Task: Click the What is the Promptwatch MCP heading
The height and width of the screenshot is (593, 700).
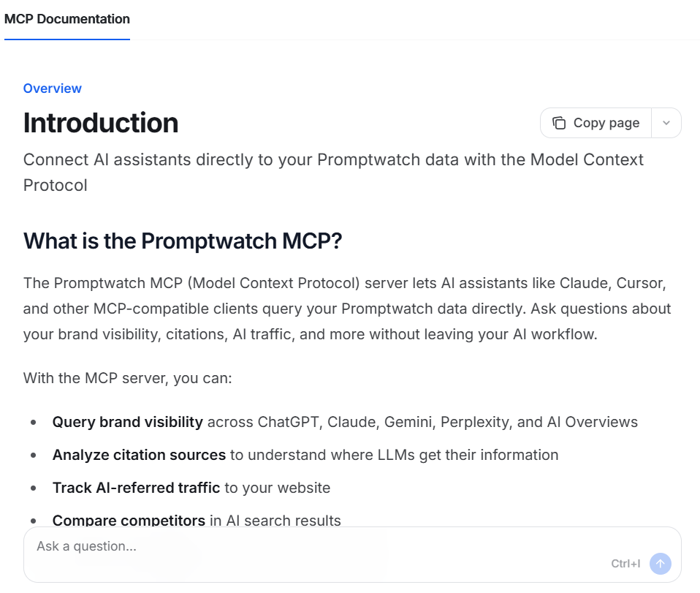Action: click(182, 241)
